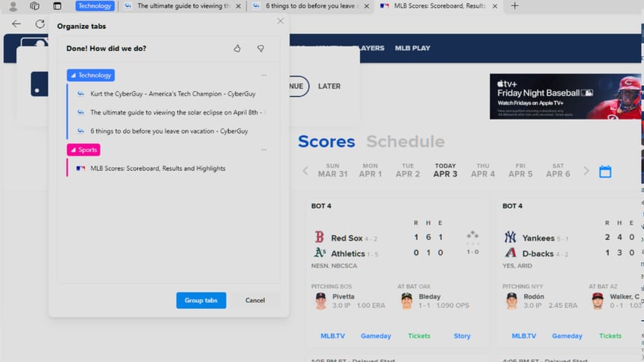Screen dimensions: 644x362
Task: Open MLB PLAY in the navigation bar
Action: (x=413, y=48)
